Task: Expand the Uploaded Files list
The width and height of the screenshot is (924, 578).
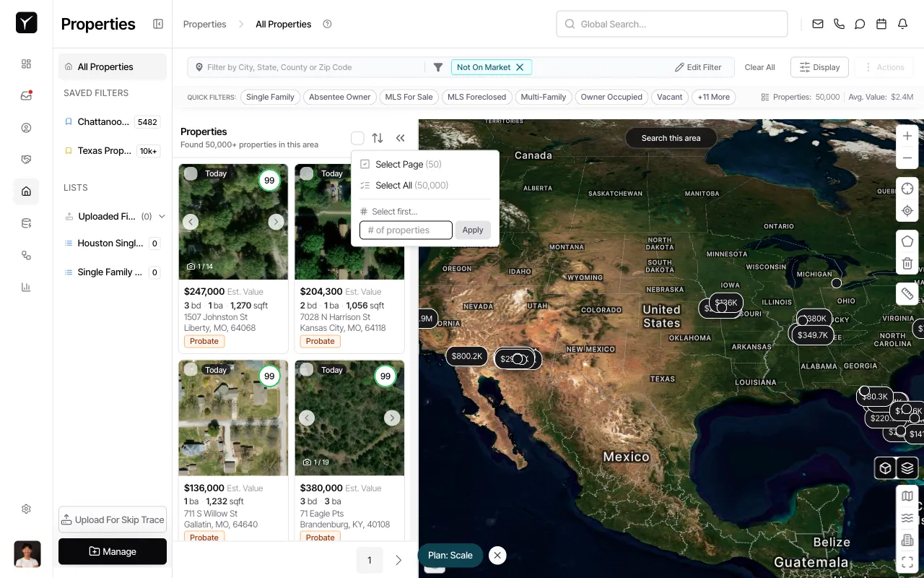Action: [x=162, y=216]
